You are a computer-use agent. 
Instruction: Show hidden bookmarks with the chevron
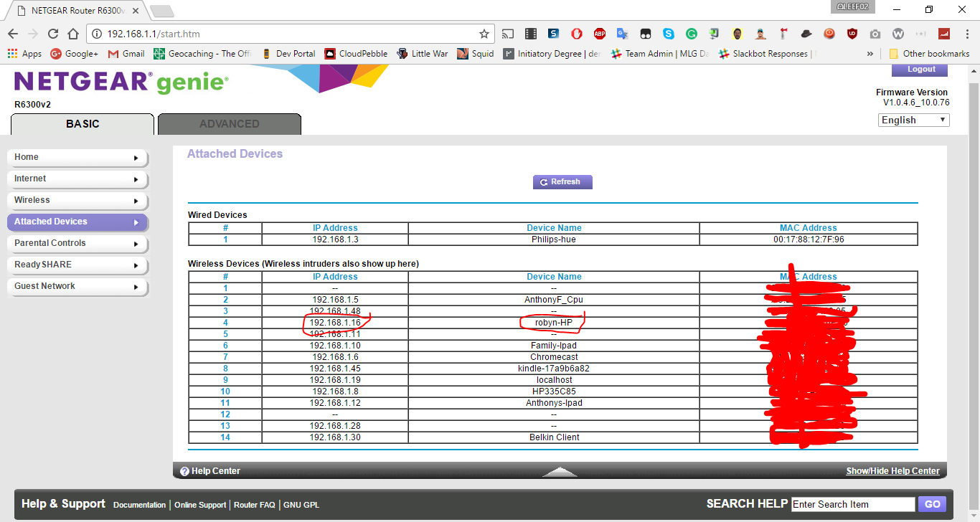point(870,54)
